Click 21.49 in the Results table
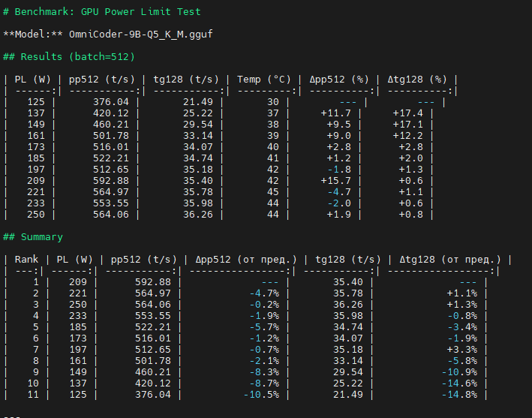This screenshot has width=532, height=418. [x=198, y=102]
